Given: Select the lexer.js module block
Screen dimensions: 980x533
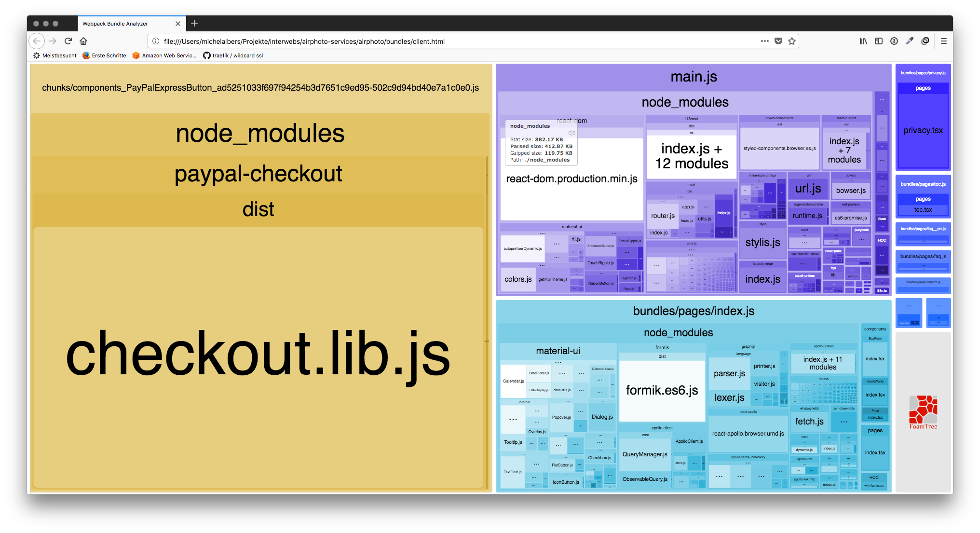Looking at the screenshot, I should (x=729, y=398).
